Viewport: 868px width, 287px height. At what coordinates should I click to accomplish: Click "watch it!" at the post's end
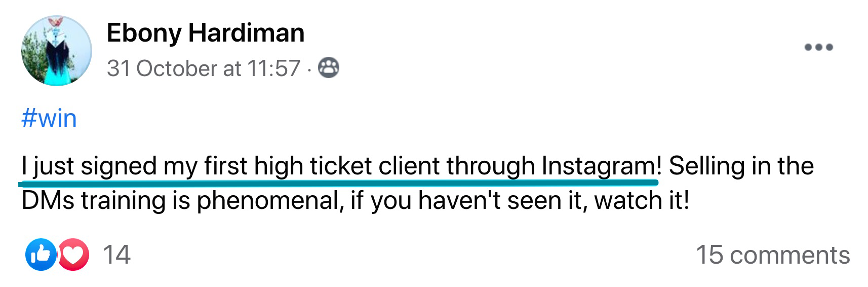(642, 200)
